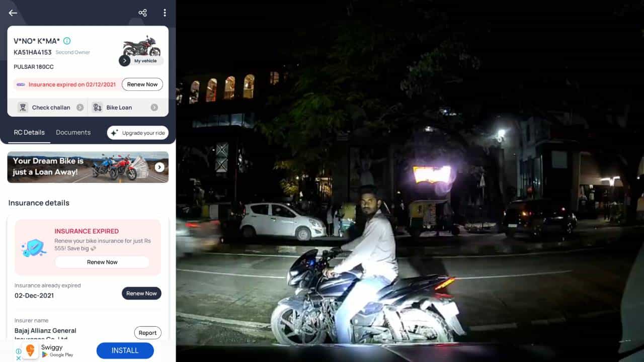Click the Swiggy app logo icon
Screen dimensions: 644x362
point(30,350)
